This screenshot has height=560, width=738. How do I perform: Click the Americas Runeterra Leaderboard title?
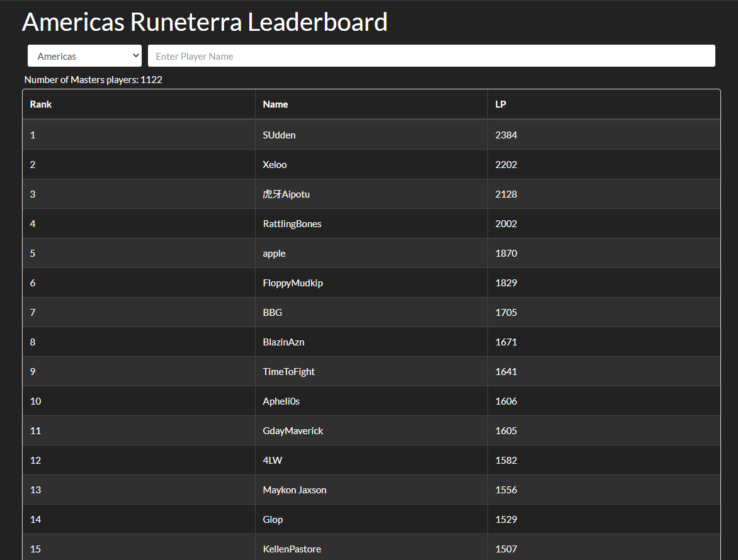pos(205,22)
